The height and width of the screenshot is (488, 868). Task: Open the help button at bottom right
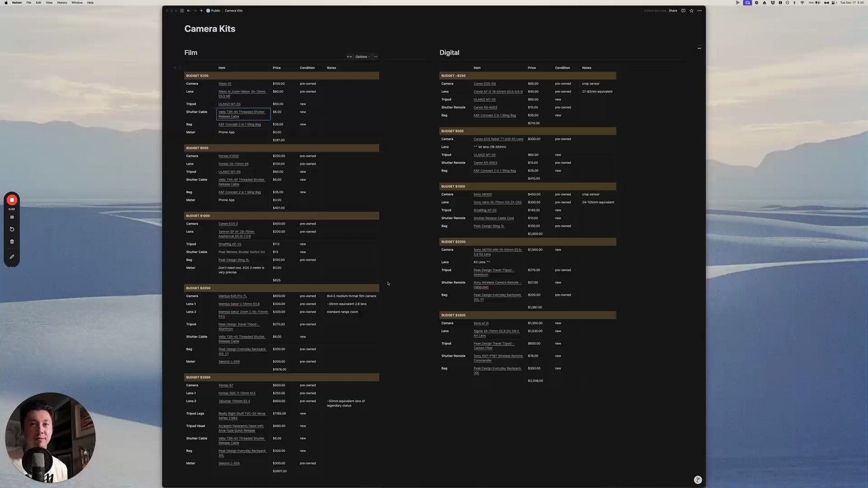(x=698, y=480)
